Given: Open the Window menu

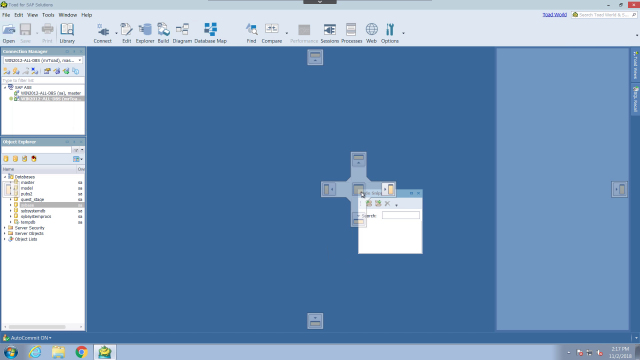Looking at the screenshot, I should [x=68, y=15].
